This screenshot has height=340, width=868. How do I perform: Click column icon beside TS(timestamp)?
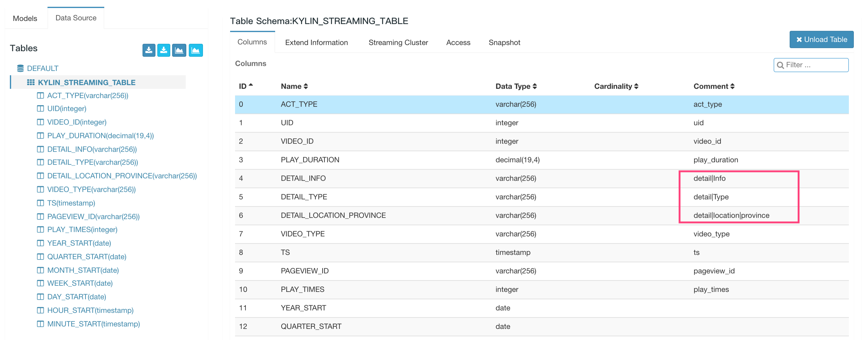(40, 203)
